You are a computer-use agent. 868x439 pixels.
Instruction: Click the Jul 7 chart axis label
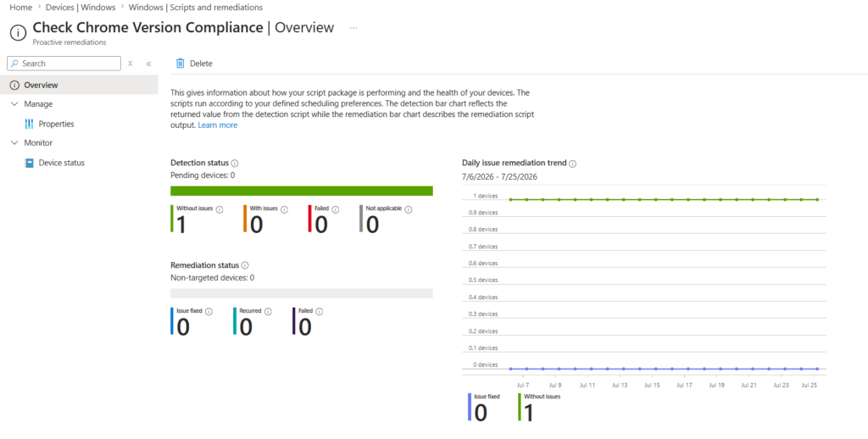click(522, 384)
